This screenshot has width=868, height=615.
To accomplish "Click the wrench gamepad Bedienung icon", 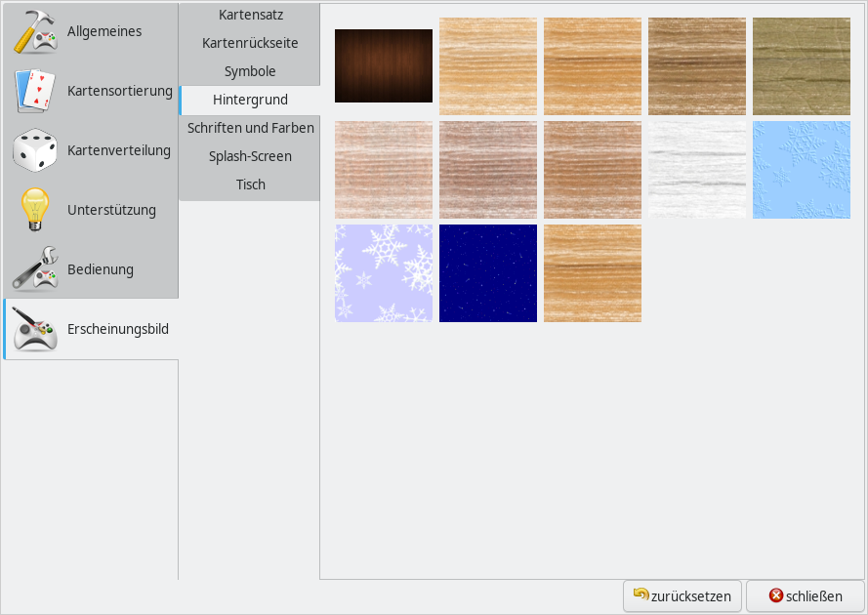I will 36,269.
